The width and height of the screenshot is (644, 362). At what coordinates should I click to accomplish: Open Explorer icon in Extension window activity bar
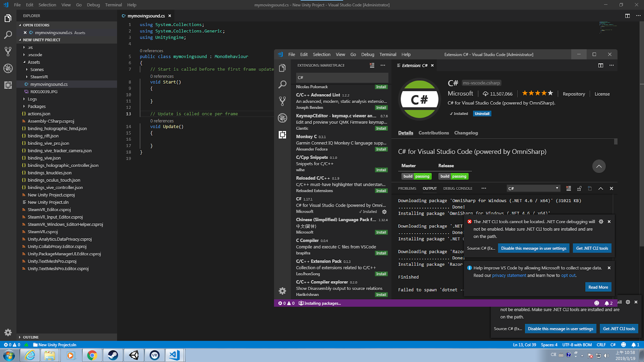pos(283,68)
